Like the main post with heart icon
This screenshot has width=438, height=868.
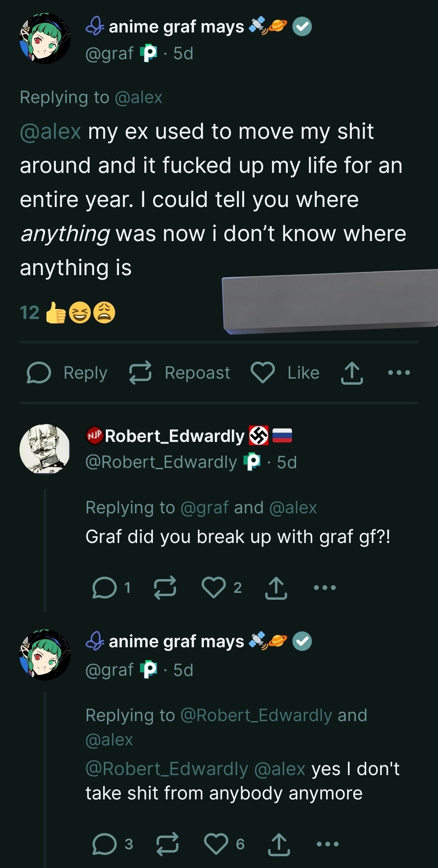pos(263,373)
